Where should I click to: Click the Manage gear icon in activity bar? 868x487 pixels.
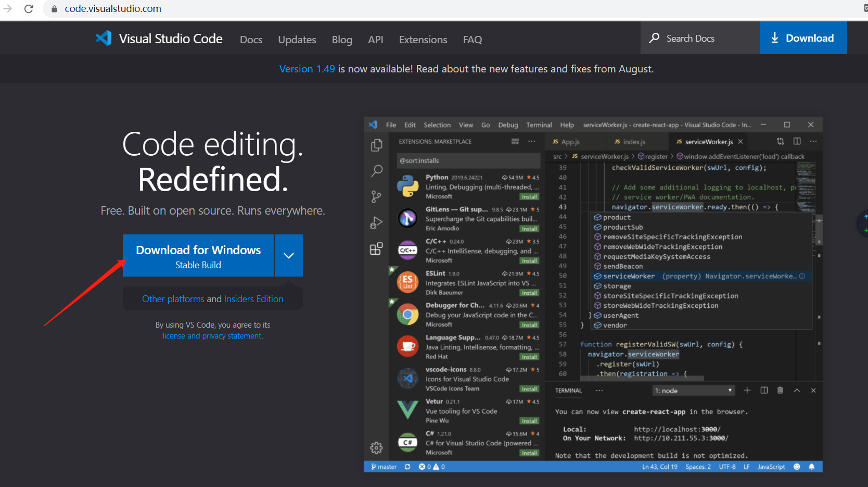(376, 447)
